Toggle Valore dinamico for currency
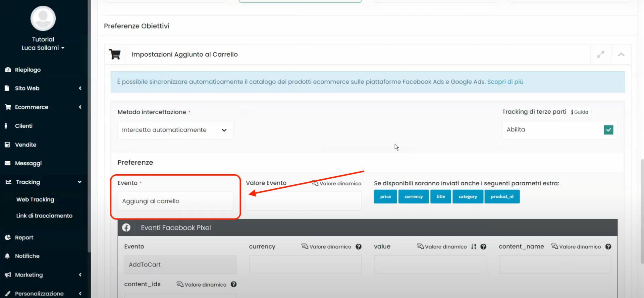Viewport: 644px width, 298px height. click(326, 247)
